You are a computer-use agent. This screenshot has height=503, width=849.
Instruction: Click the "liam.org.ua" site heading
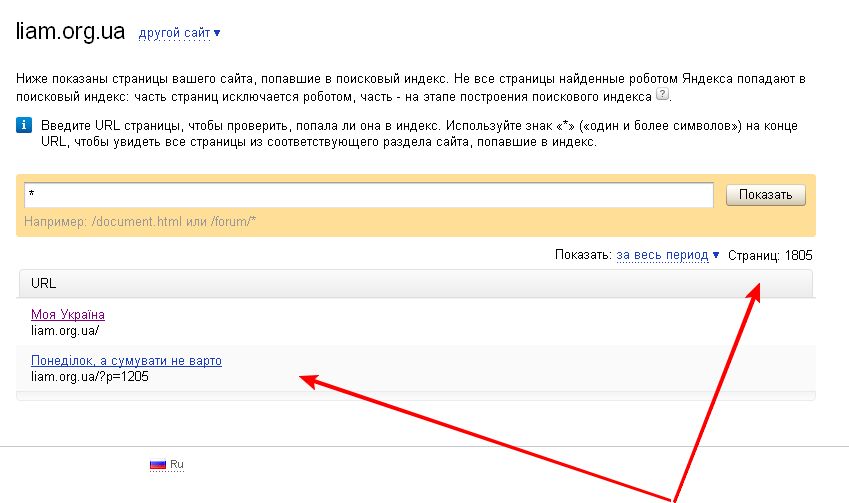70,31
